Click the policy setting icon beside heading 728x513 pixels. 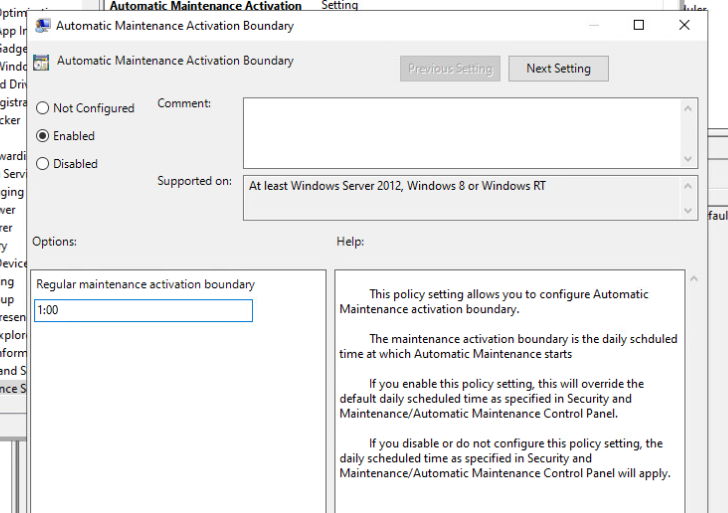[41, 62]
